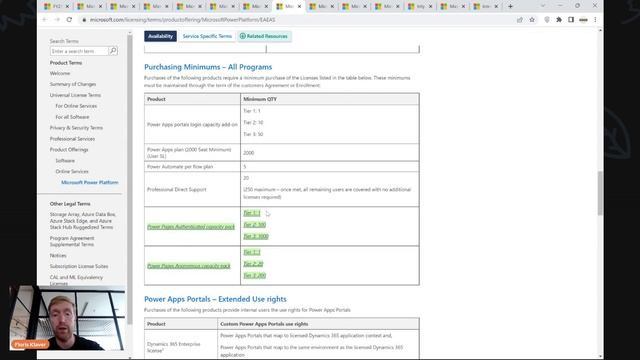Click highlighted 'Tier 3: 200' value
Viewport: 640px width, 360px height.
tap(254, 276)
